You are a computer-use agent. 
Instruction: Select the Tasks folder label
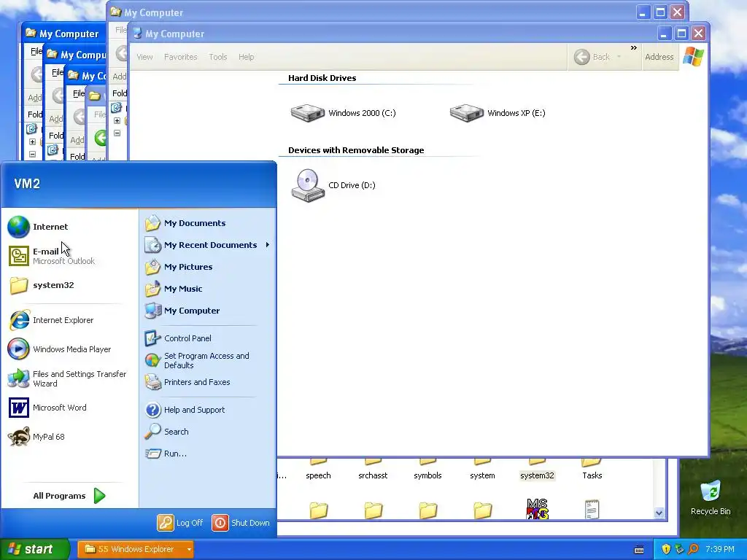592,475
